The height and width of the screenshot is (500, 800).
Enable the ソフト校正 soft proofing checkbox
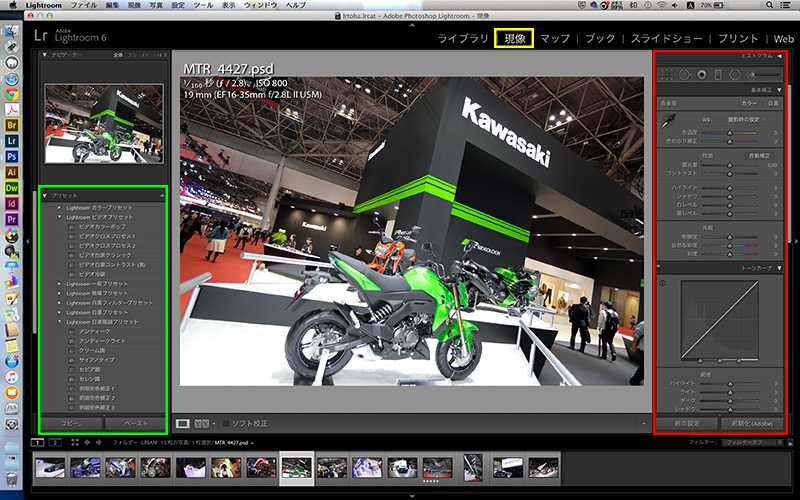(x=226, y=423)
